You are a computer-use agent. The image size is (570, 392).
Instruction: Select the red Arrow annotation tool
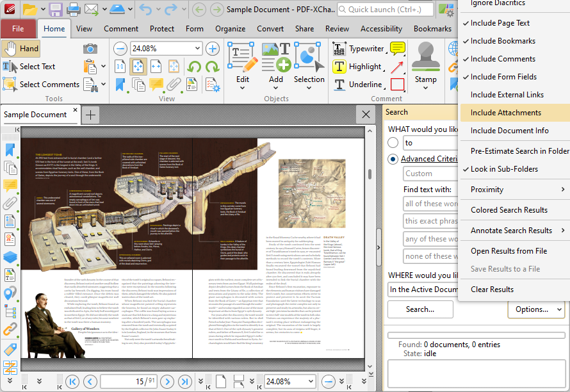click(x=397, y=67)
